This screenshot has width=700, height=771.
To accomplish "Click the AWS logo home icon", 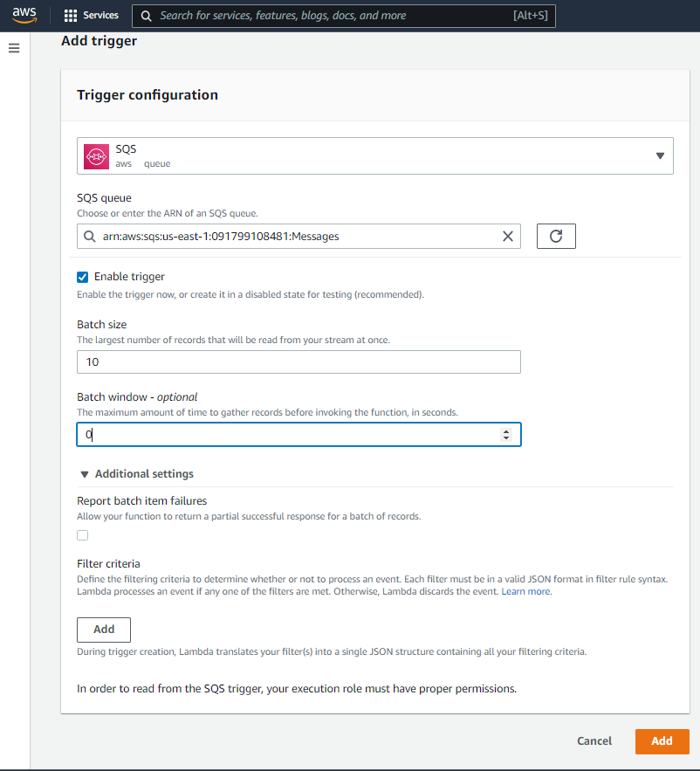I will tap(24, 15).
